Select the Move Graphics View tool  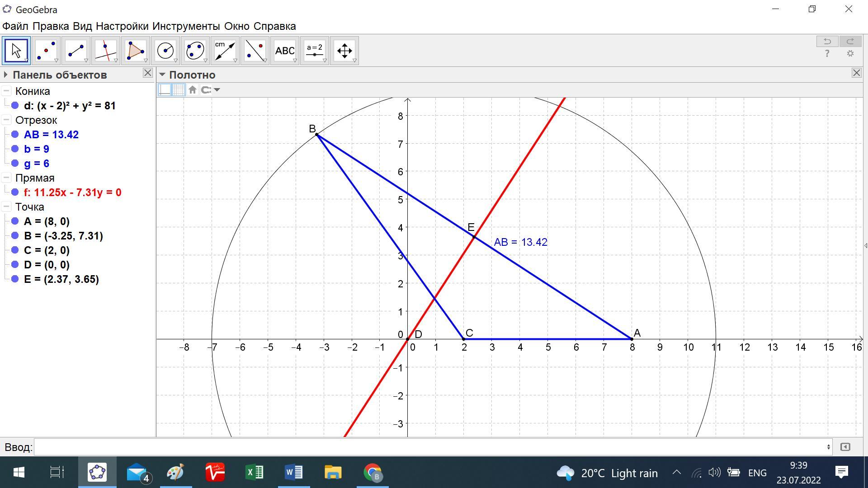tap(344, 51)
